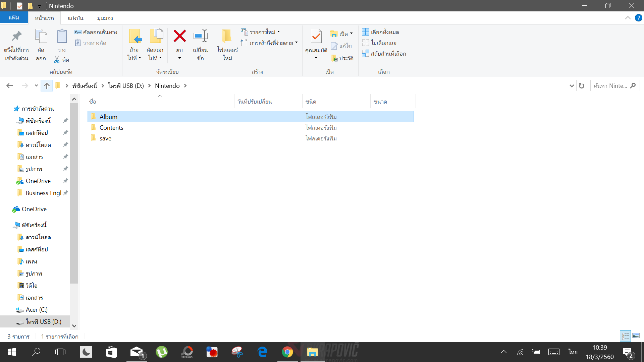644x362 pixels.
Task: Switch to the Share (แบ่งปัน) tab
Action: point(75,18)
